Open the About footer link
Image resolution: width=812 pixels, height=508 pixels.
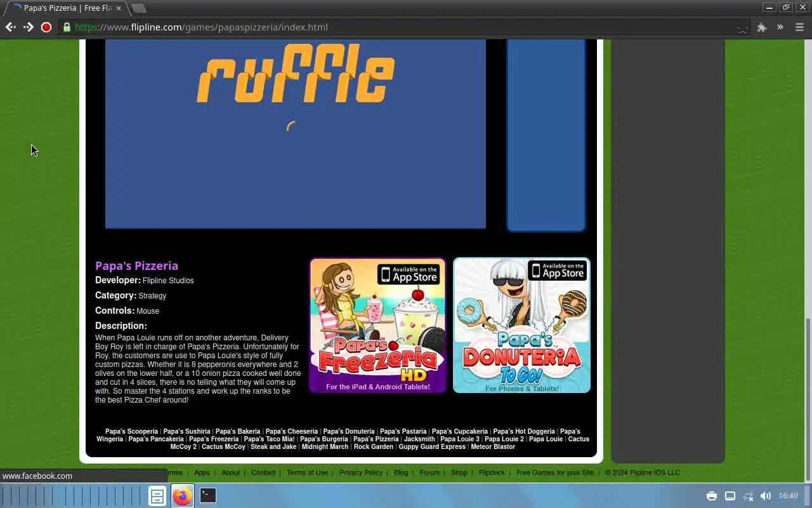pyautogui.click(x=230, y=472)
